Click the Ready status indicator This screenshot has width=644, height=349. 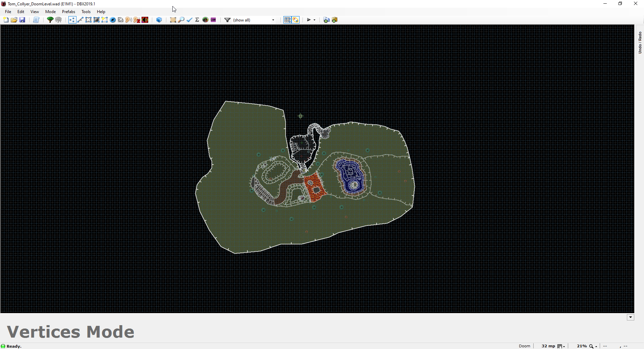(11, 346)
